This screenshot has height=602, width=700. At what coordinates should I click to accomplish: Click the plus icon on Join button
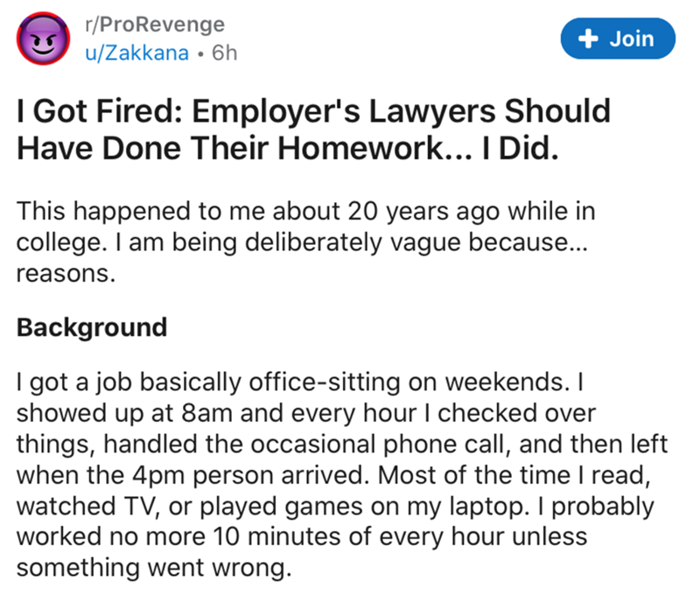(x=590, y=38)
